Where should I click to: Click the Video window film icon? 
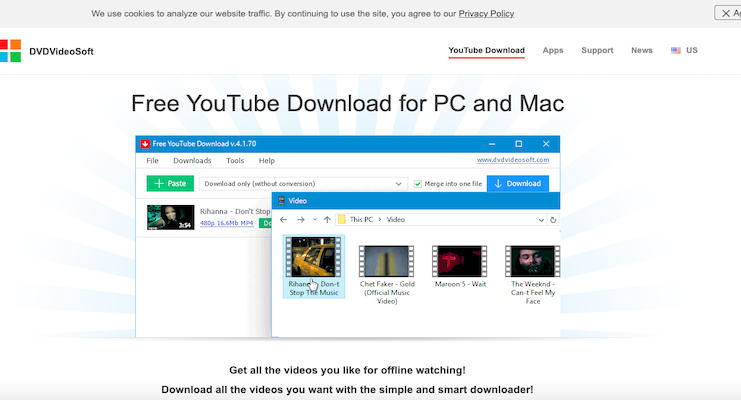tap(282, 200)
